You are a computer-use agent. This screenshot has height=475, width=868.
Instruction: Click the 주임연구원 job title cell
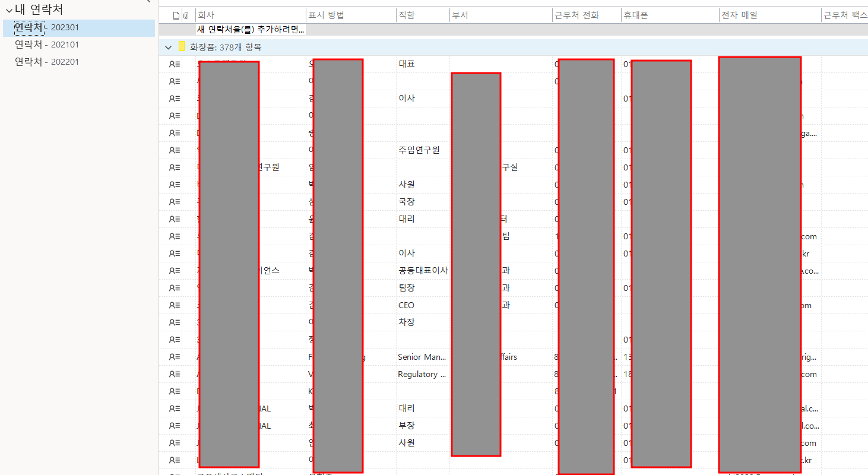419,150
